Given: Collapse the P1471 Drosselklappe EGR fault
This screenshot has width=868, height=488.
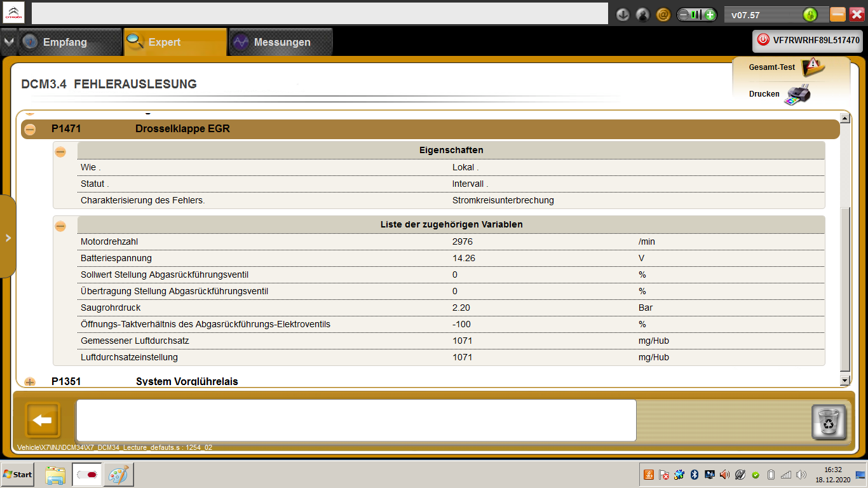Looking at the screenshot, I should click(30, 129).
